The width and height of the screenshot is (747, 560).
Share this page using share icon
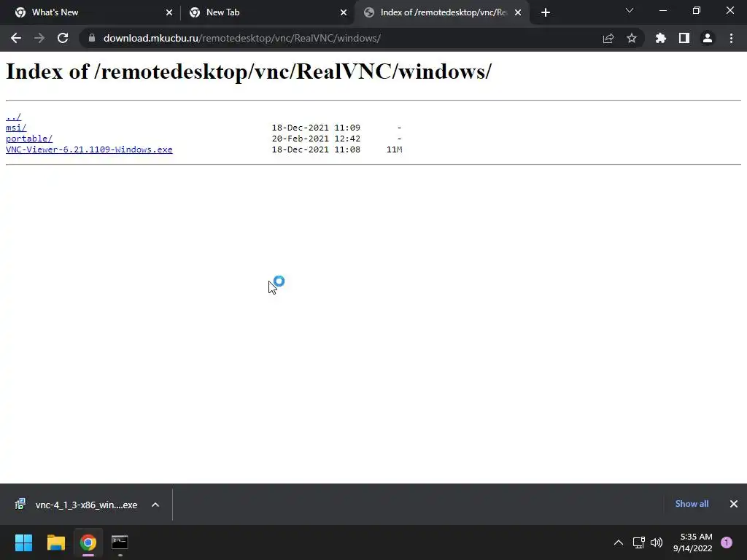click(x=608, y=38)
